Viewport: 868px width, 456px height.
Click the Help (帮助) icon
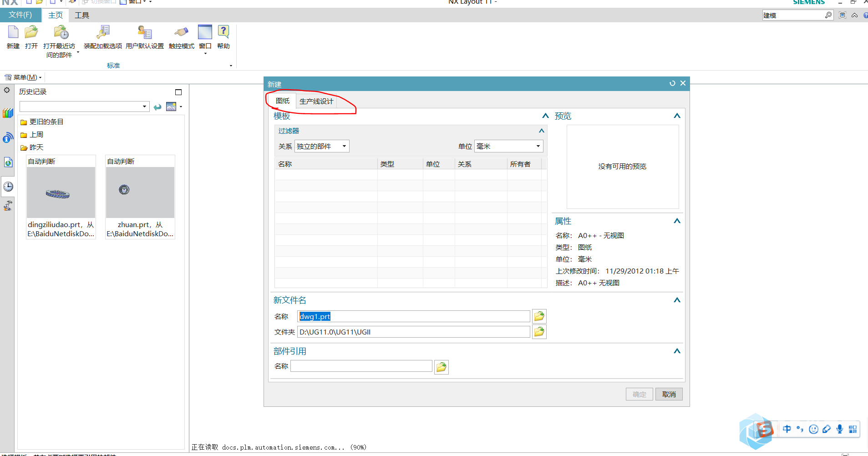point(223,32)
